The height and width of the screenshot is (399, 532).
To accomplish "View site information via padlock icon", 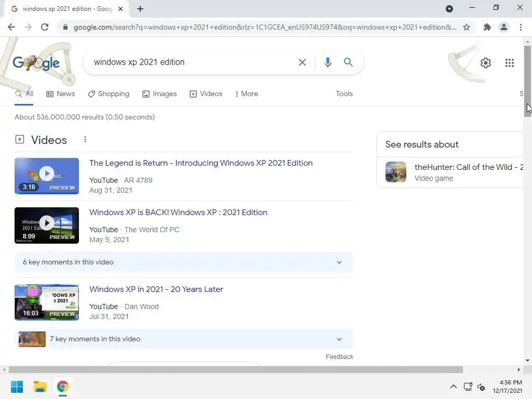I will tap(65, 27).
